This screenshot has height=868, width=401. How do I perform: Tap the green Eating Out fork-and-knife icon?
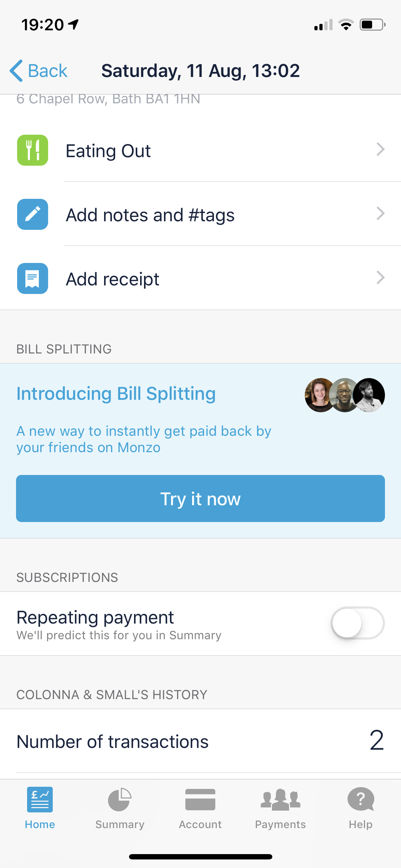(32, 150)
